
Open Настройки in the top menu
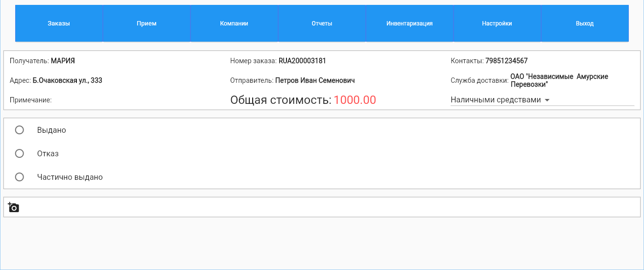click(497, 23)
